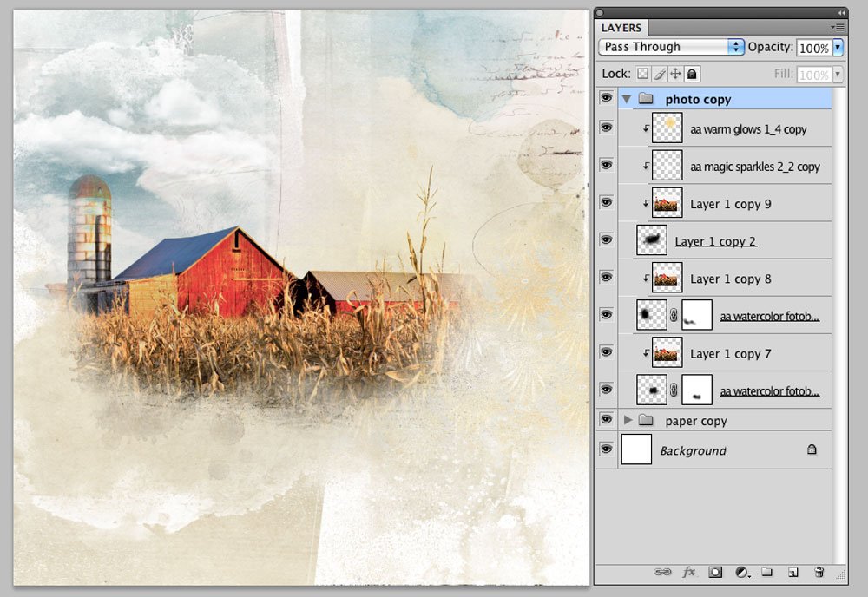Create a new group with the folder icon
868x597 pixels.
coord(766,572)
